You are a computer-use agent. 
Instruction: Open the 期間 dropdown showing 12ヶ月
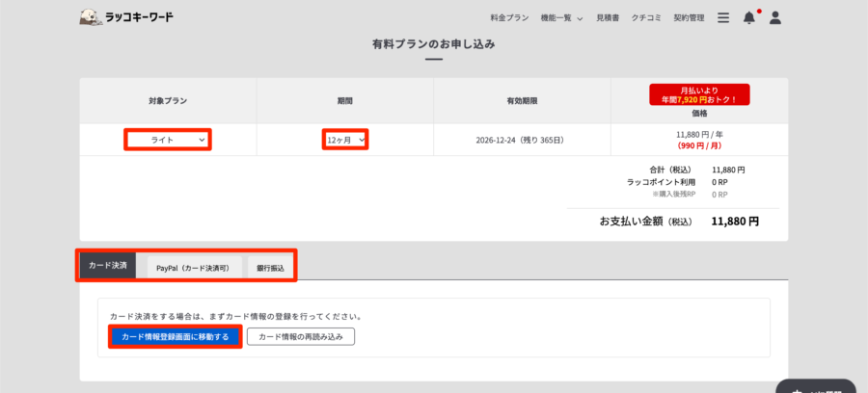click(x=345, y=140)
